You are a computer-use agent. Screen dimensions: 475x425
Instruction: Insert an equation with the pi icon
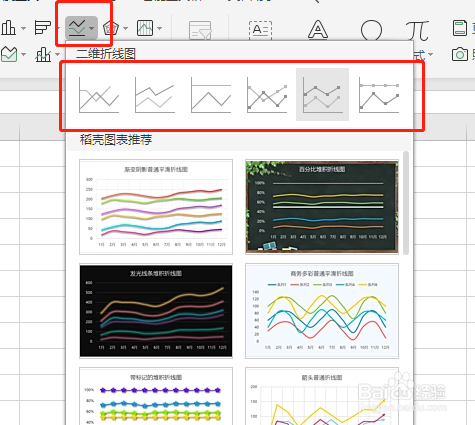point(417,30)
